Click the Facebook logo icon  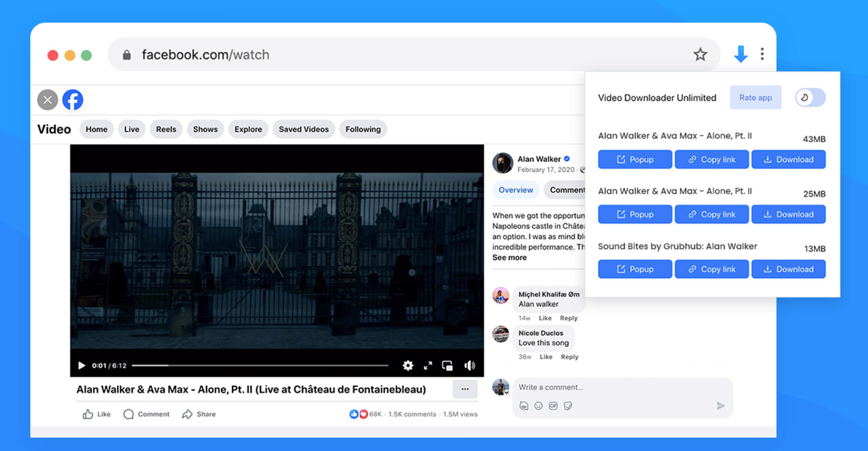point(73,100)
